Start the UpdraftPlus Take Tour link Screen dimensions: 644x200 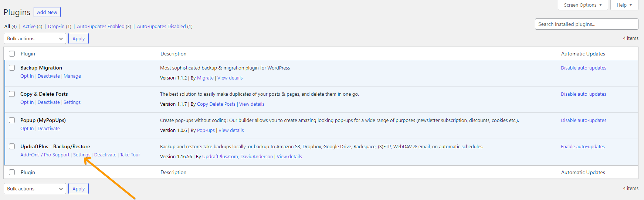point(130,155)
